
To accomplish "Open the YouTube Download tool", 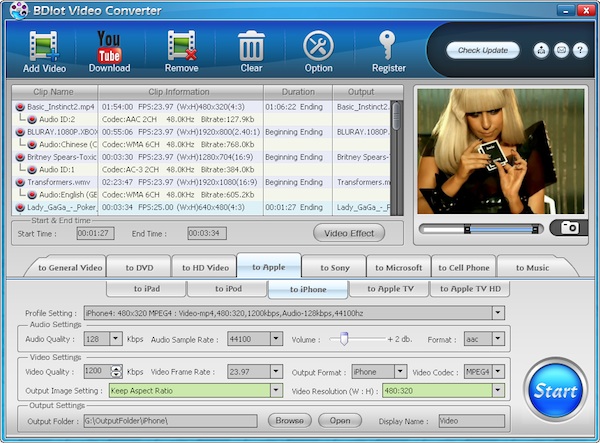I will tap(109, 52).
